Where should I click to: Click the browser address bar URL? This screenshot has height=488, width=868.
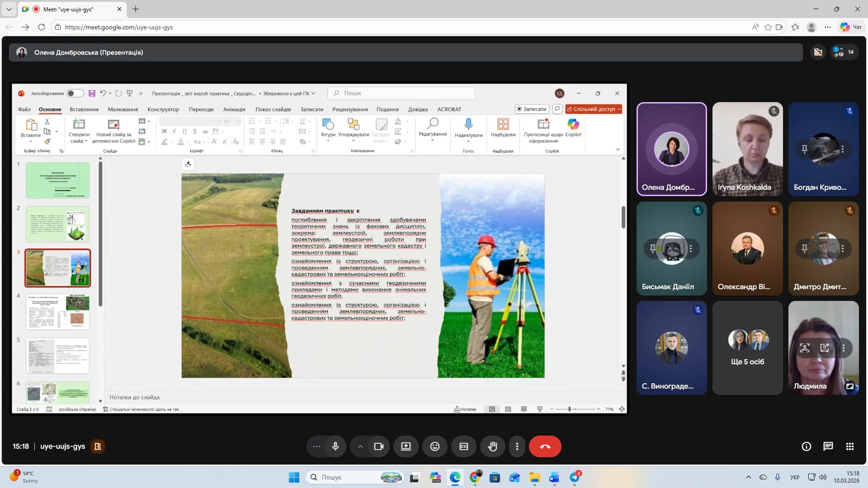pyautogui.click(x=118, y=27)
